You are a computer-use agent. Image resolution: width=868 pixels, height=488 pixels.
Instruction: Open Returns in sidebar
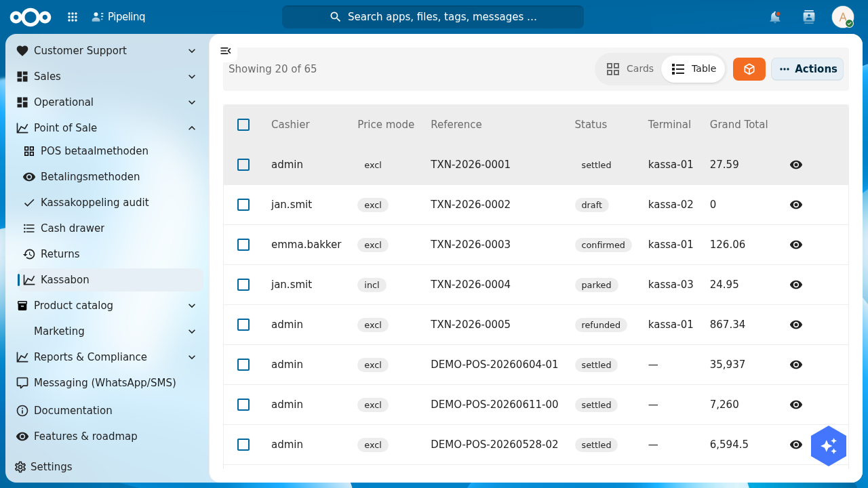[x=111, y=254]
